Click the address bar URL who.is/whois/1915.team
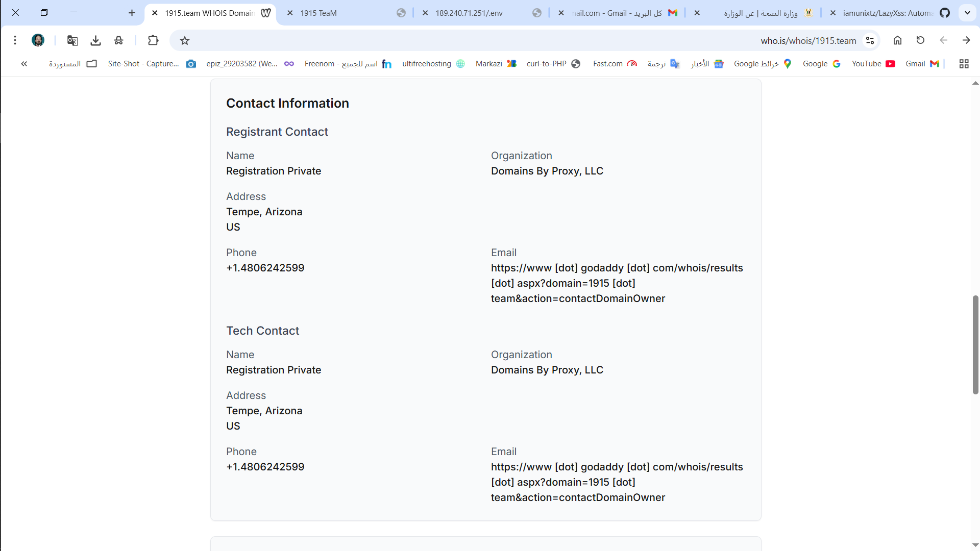The height and width of the screenshot is (551, 980). [808, 41]
